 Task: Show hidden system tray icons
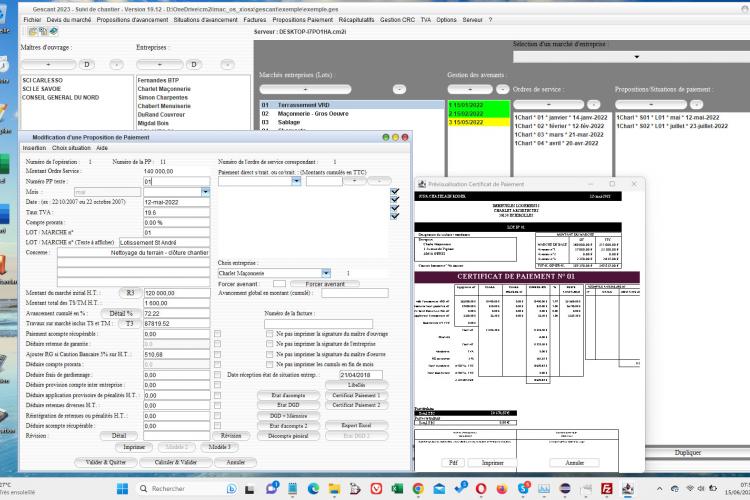660,489
